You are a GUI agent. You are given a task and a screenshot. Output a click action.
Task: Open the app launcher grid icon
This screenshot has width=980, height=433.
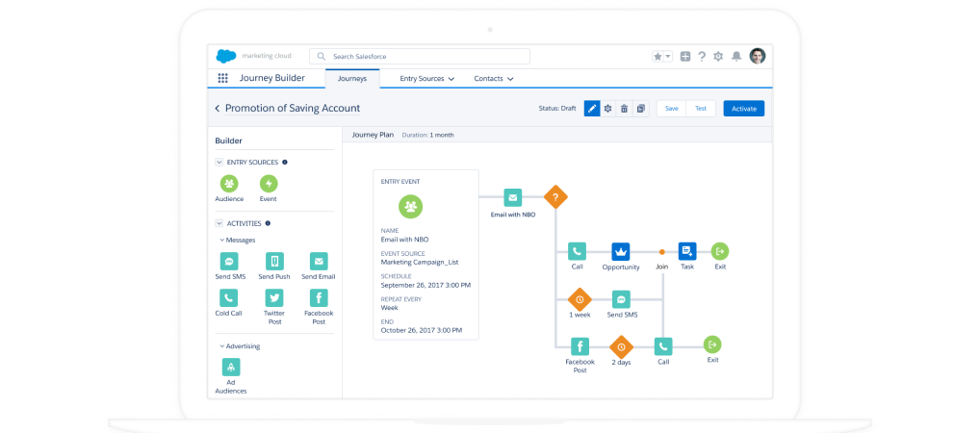tap(222, 78)
